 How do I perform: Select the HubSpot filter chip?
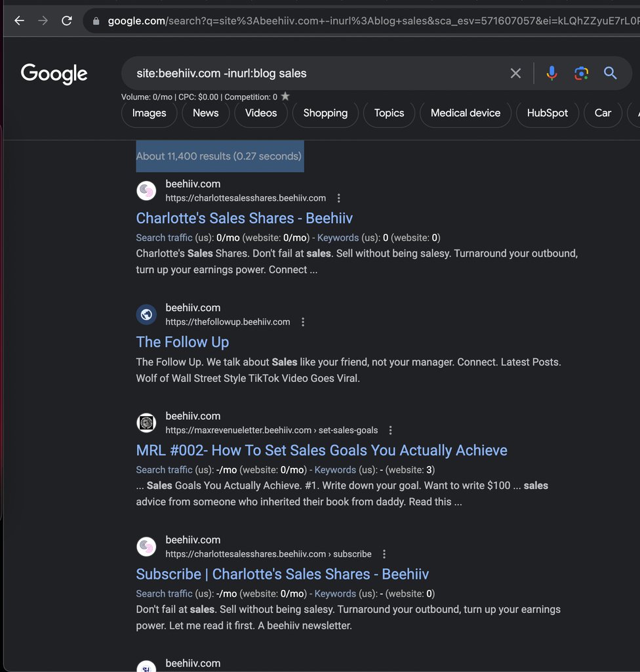(x=548, y=113)
